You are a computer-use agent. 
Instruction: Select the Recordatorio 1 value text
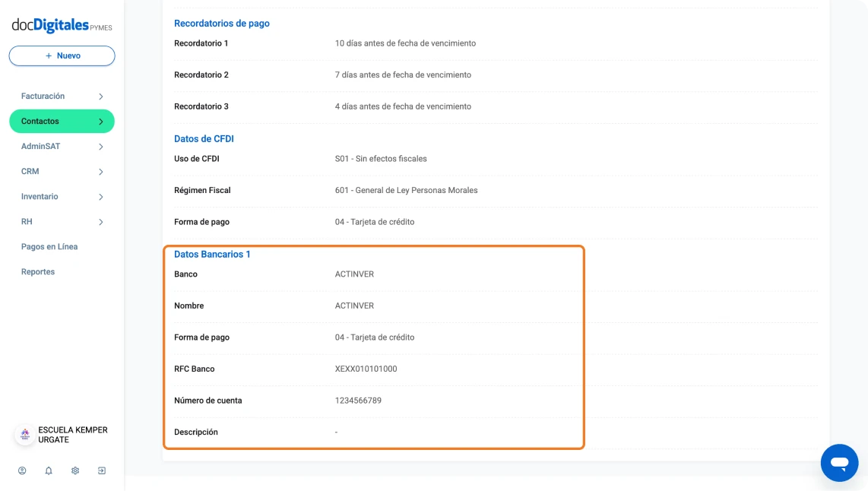[x=405, y=43]
